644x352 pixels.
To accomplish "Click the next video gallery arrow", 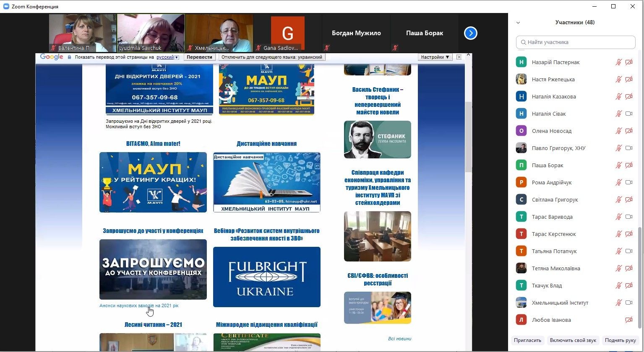I will (x=470, y=33).
